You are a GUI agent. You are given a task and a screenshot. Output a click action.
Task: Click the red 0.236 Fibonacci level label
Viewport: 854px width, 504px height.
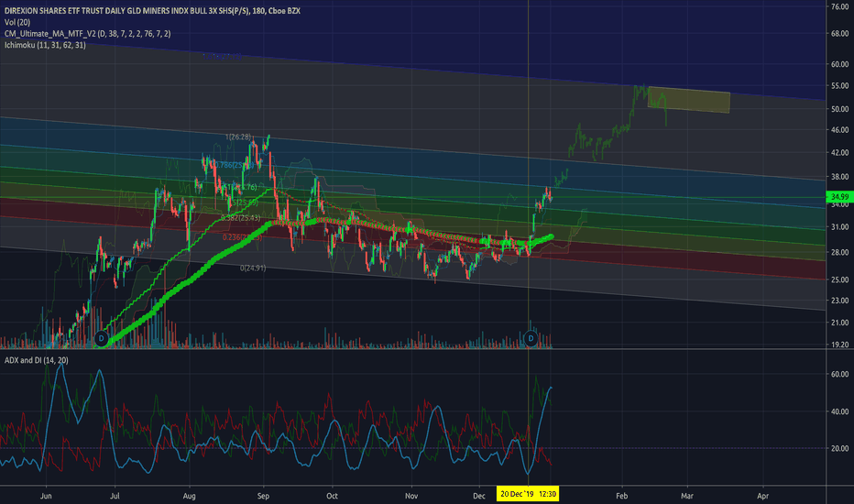point(242,237)
